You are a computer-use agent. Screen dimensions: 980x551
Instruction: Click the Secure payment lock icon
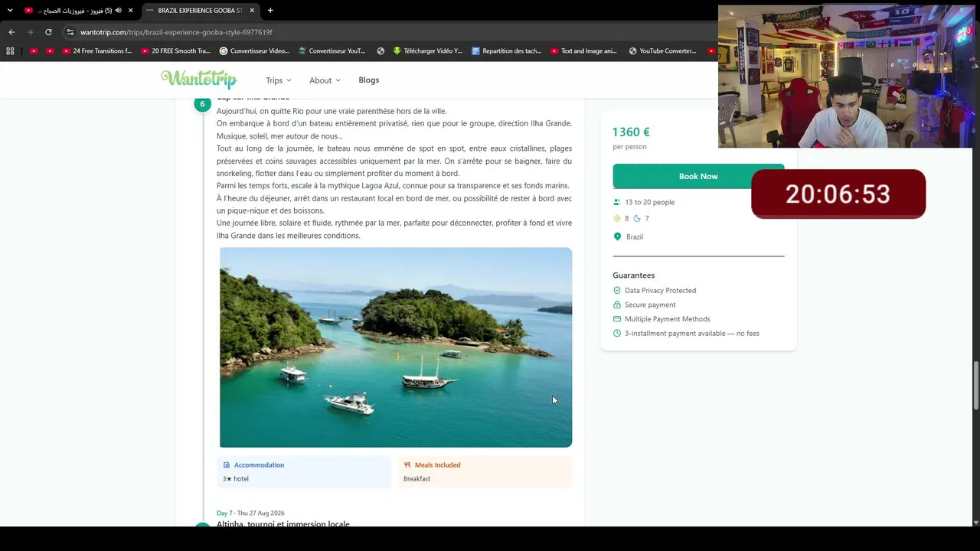[x=617, y=305]
